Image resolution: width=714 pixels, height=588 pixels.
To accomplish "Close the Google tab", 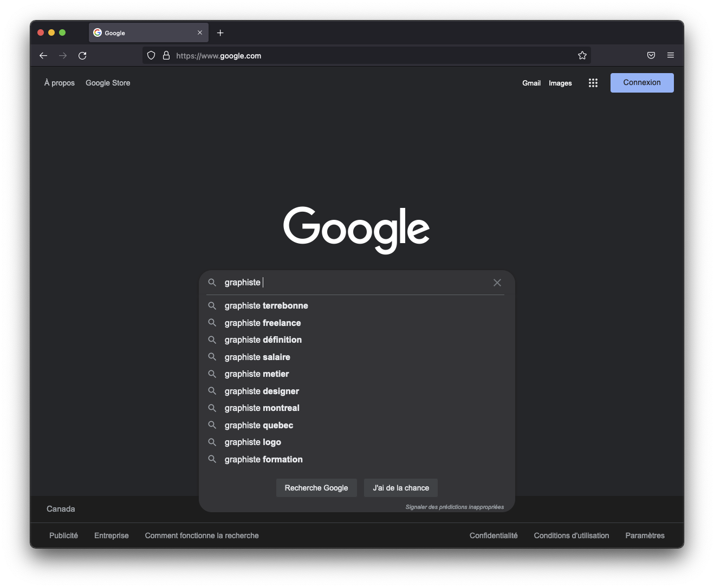I will point(200,32).
